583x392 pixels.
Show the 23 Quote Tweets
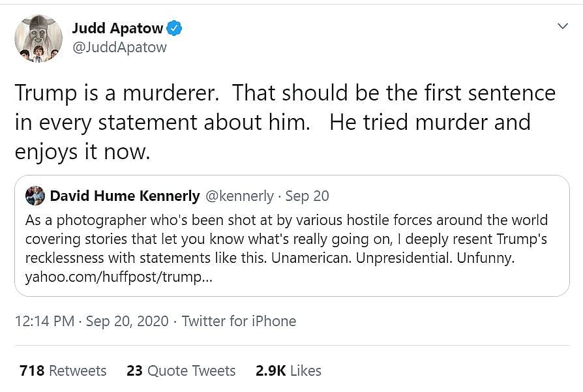(x=181, y=370)
